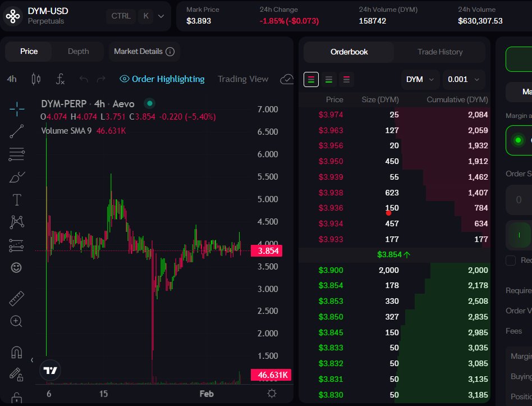The height and width of the screenshot is (406, 532).
Task: Click the Mark Price $3.893 value
Action: point(199,21)
